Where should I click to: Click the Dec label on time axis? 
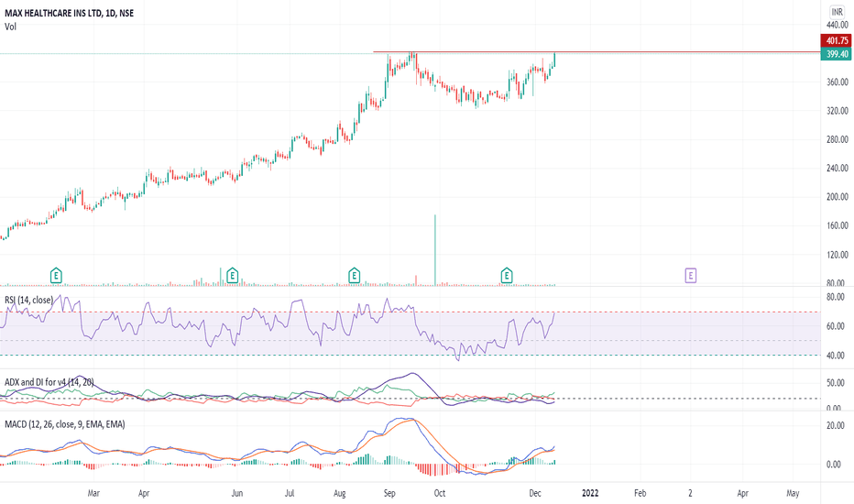pos(535,493)
